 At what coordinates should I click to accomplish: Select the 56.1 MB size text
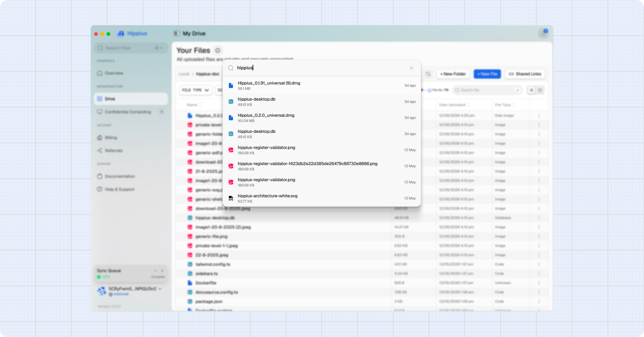(244, 89)
